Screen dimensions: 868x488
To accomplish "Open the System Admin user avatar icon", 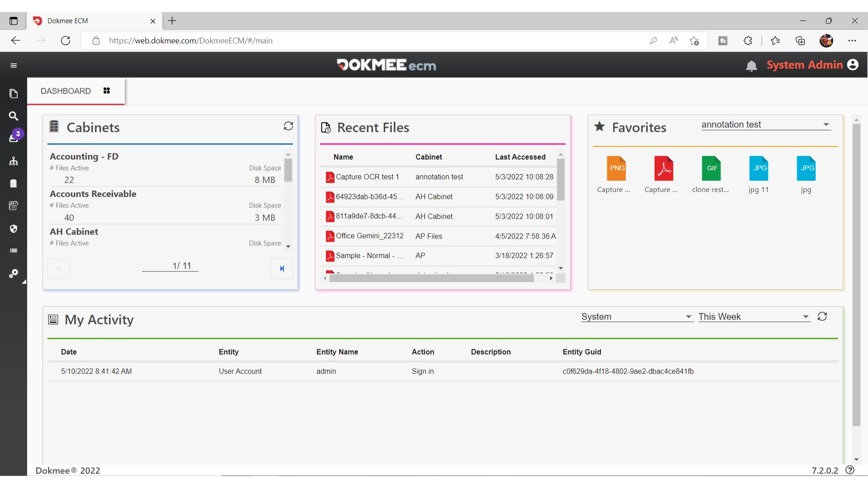I will (853, 65).
